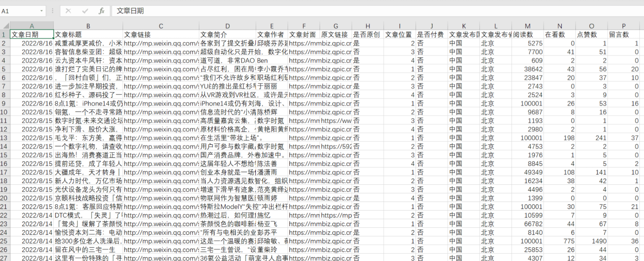
Task: Click header cell 是否原创
Action: tap(368, 34)
